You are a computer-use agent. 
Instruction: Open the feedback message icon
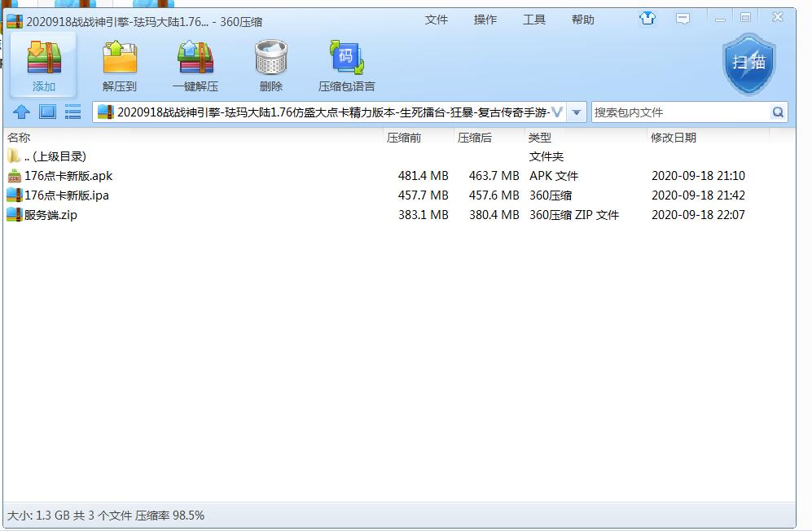(x=683, y=19)
